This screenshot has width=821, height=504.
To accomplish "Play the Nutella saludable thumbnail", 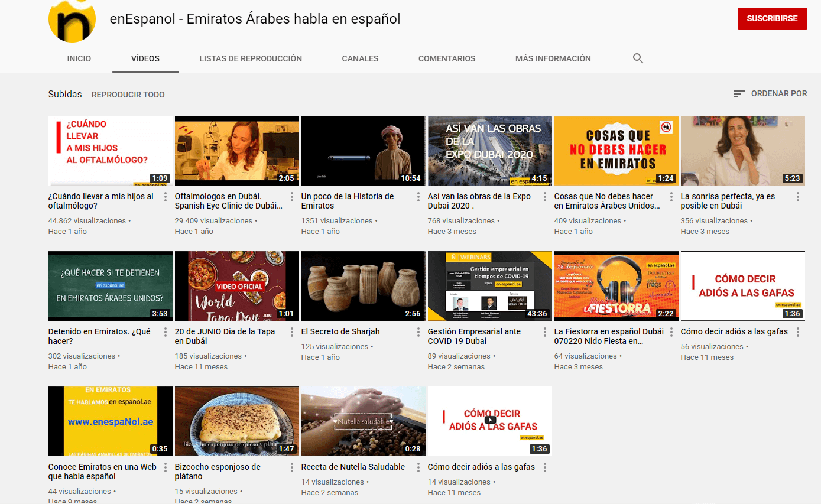I will [x=364, y=421].
